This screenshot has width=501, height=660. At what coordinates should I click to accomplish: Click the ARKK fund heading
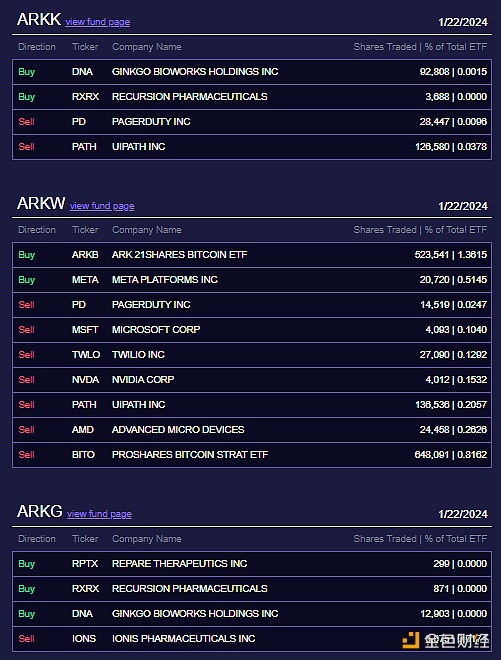39,19
